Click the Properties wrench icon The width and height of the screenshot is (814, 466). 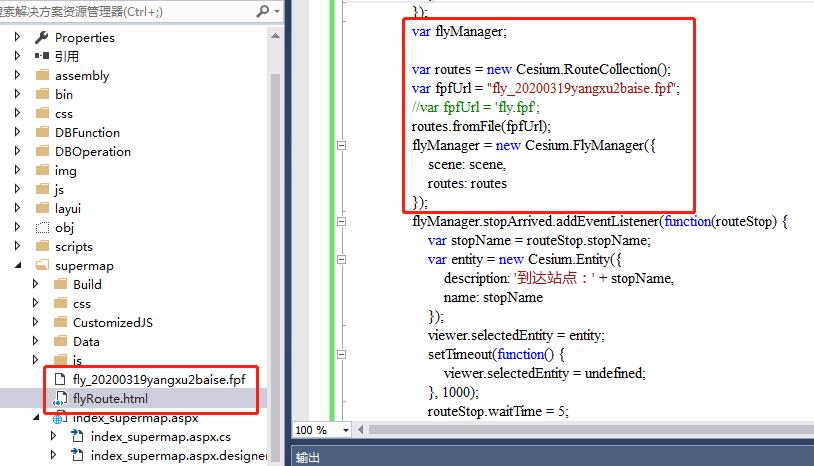pyautogui.click(x=42, y=37)
